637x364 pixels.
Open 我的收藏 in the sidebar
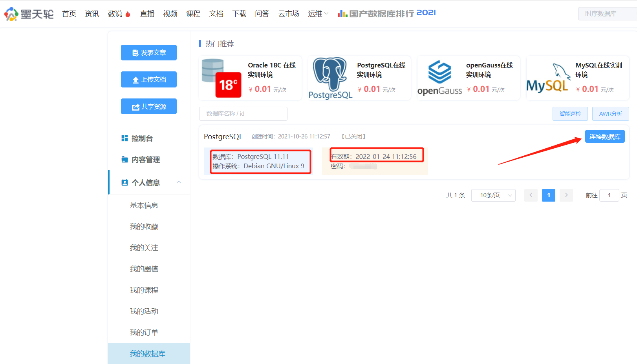144,226
